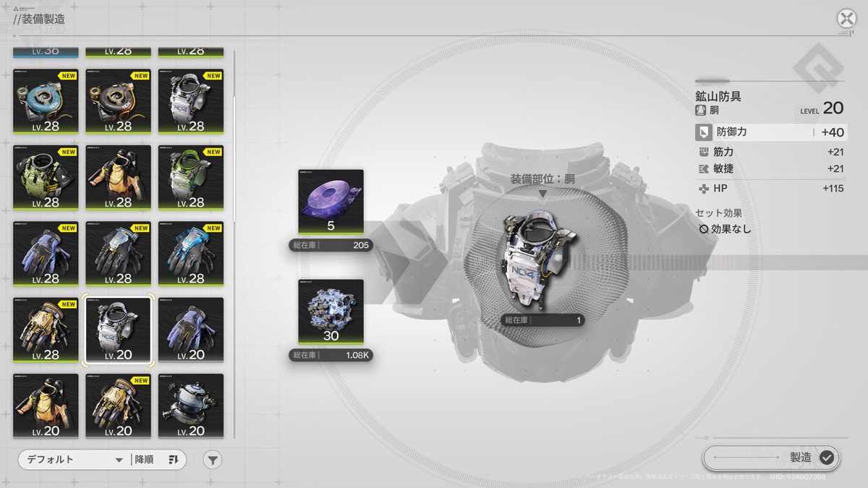The height and width of the screenshot is (488, 868).
Task: Select the highlighted white chest armor LV.20
Action: tap(119, 330)
